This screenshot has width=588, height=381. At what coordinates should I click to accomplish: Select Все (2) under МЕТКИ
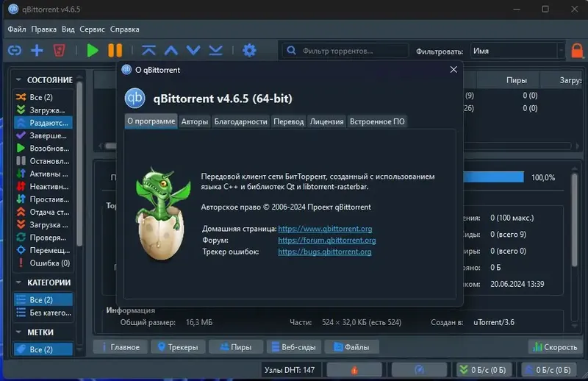(x=43, y=349)
